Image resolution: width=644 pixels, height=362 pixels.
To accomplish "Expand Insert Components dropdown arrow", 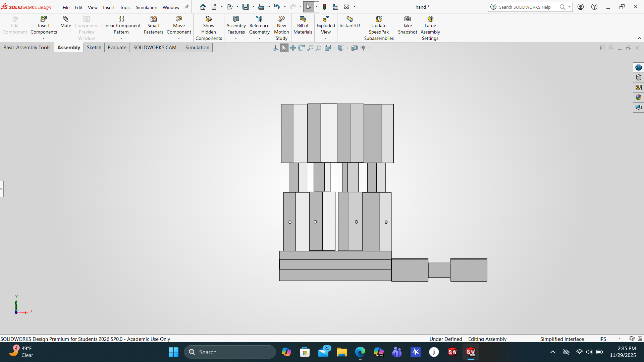I will (44, 39).
